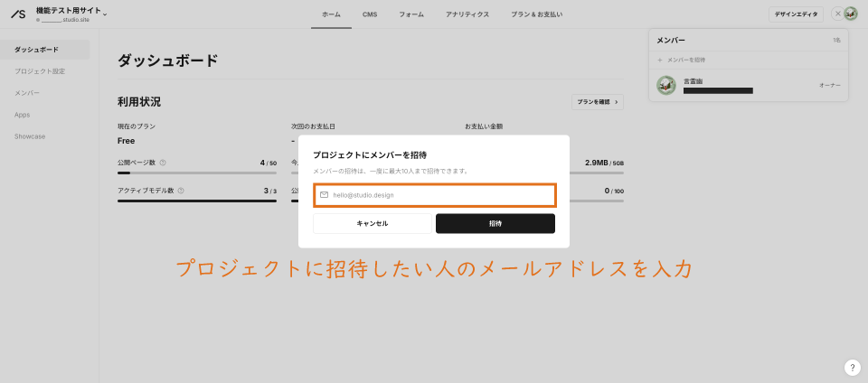
Task: Click the envelope icon in the email field
Action: point(325,195)
